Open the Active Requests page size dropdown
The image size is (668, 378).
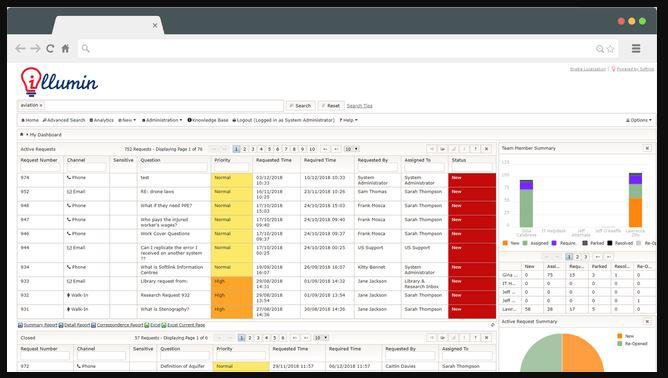click(351, 149)
